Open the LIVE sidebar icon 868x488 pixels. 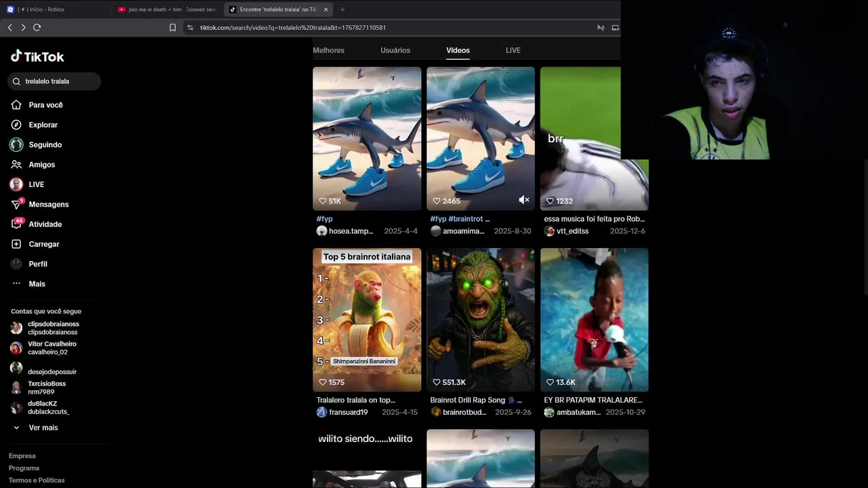coord(16,184)
